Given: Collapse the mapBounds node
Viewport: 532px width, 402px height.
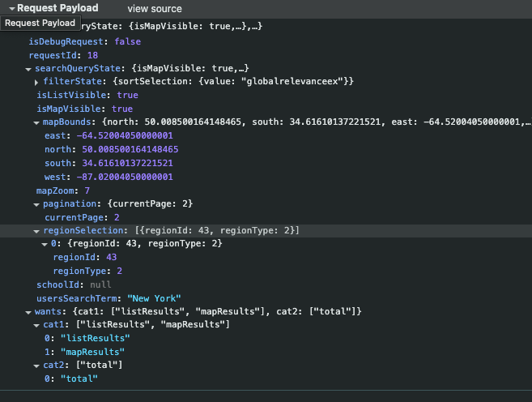Looking at the screenshot, I should (36, 123).
